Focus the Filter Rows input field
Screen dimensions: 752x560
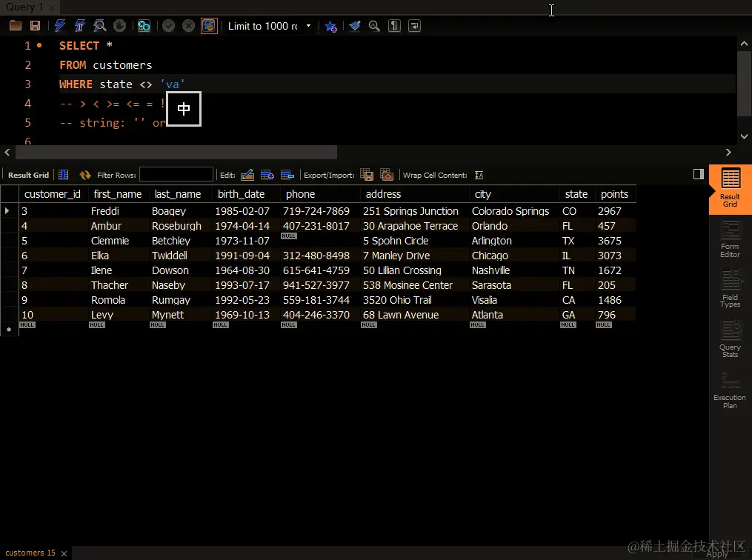tap(176, 175)
